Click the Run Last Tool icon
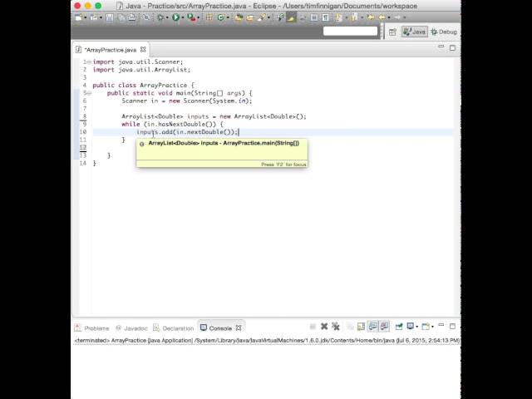Viewport: 532px width, 399px height. [x=191, y=17]
